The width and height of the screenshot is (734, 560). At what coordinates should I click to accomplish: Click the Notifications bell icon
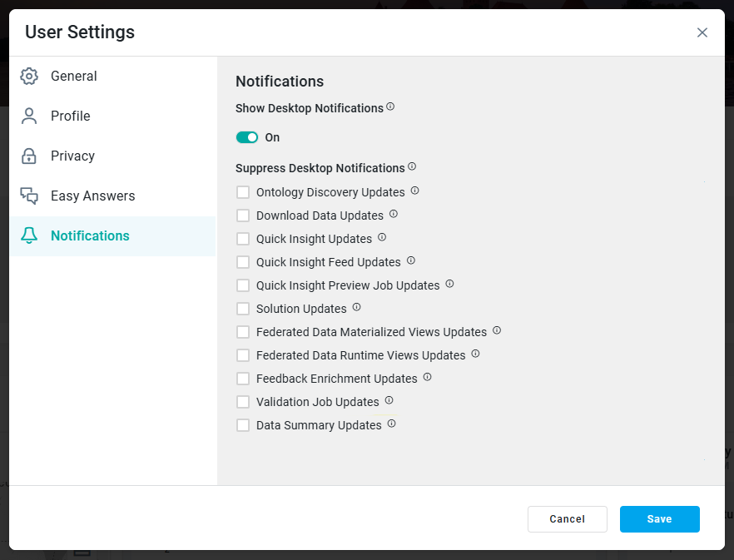tap(29, 236)
